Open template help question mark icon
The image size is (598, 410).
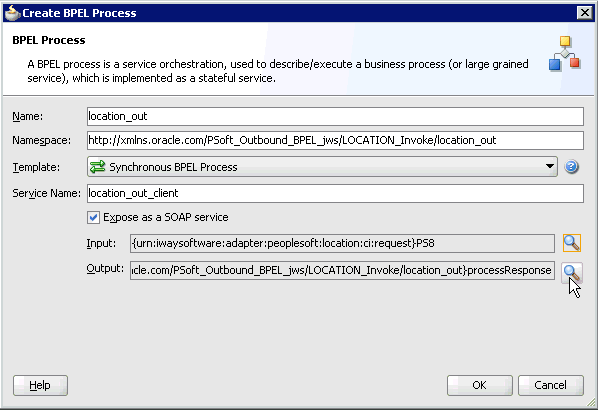click(571, 167)
